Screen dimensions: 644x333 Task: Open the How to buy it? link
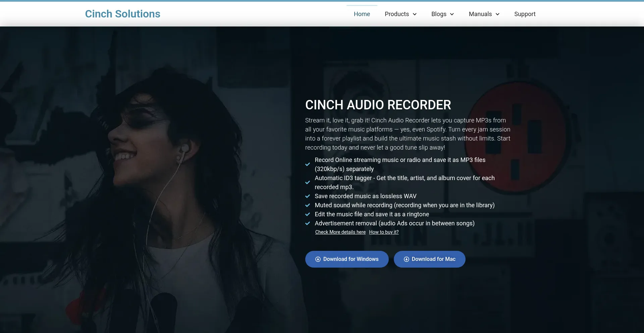coord(384,232)
